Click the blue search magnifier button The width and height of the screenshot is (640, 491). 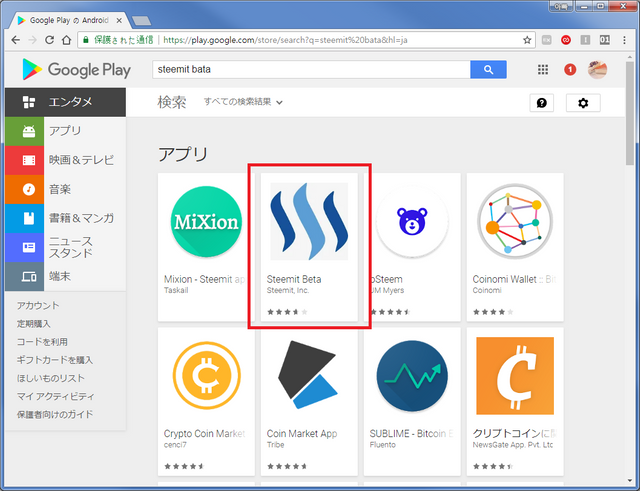pos(488,69)
